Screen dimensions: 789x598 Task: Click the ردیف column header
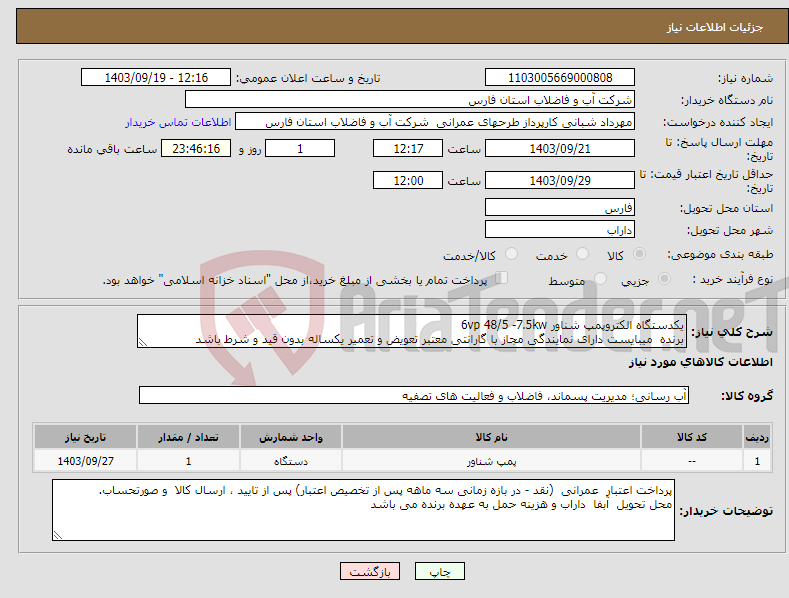click(x=757, y=437)
